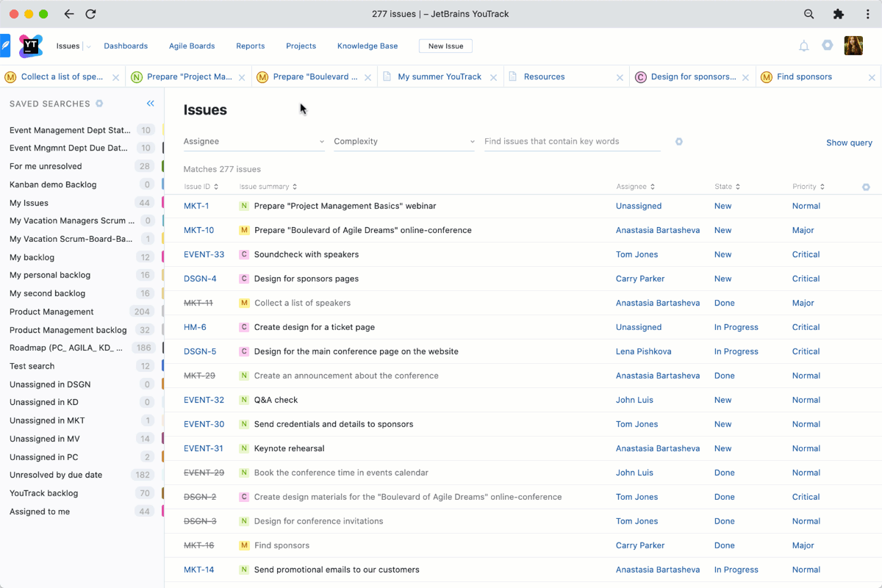Viewport: 882px width, 588px height.
Task: Click the YouTrack logo icon
Action: [31, 46]
